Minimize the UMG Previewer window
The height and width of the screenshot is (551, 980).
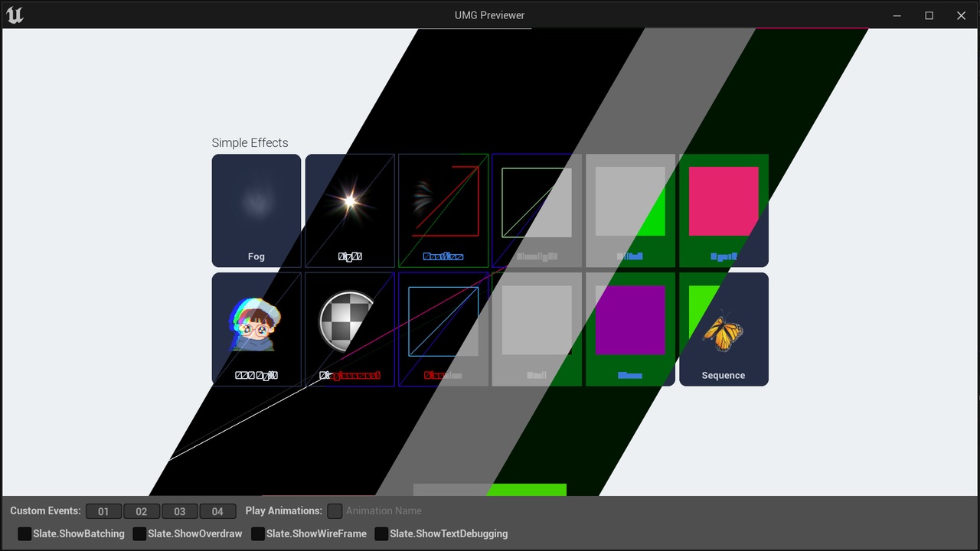897,15
